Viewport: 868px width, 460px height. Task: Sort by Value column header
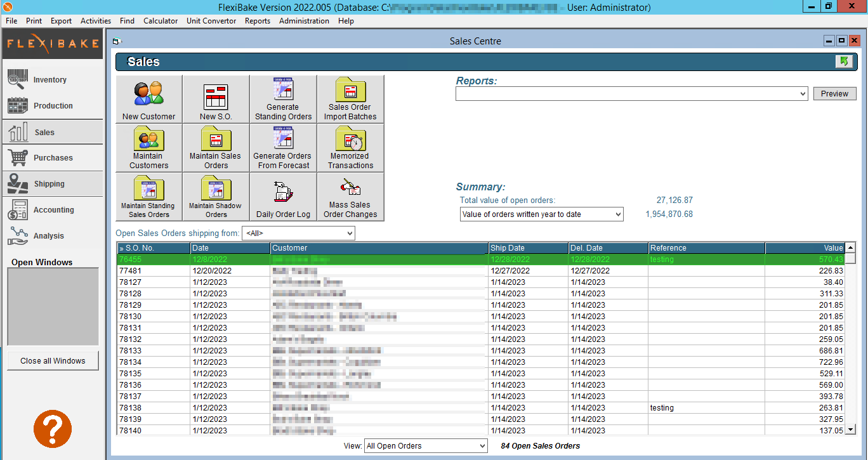805,248
